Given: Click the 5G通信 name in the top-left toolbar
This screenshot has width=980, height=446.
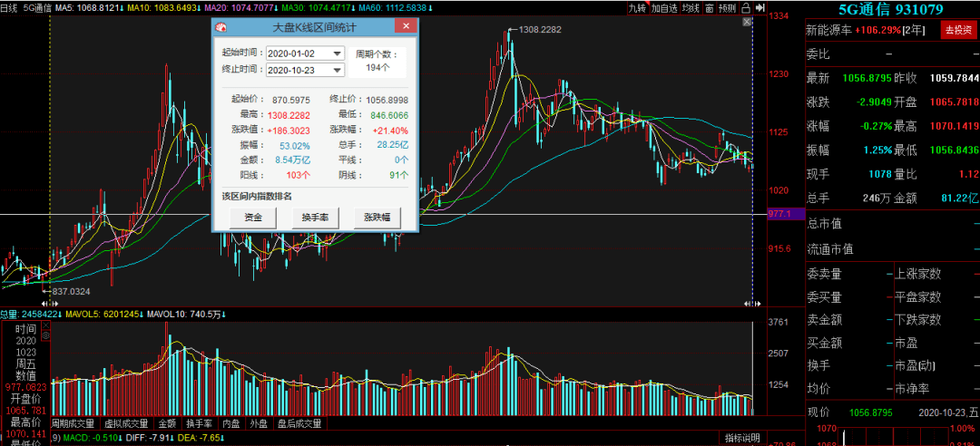Looking at the screenshot, I should [37, 7].
